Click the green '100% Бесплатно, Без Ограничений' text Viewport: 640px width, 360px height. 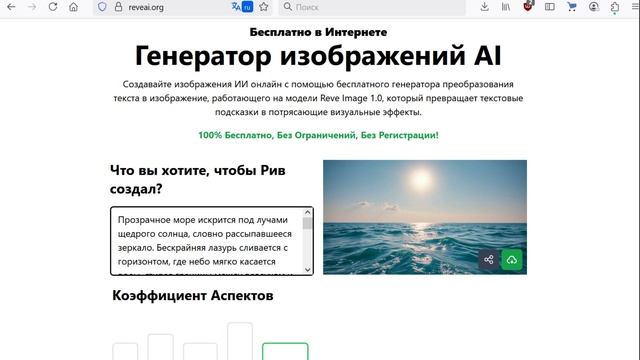click(x=318, y=135)
